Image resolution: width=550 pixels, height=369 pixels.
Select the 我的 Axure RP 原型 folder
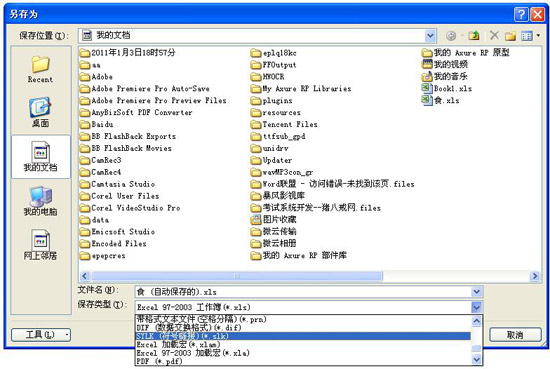[465, 53]
